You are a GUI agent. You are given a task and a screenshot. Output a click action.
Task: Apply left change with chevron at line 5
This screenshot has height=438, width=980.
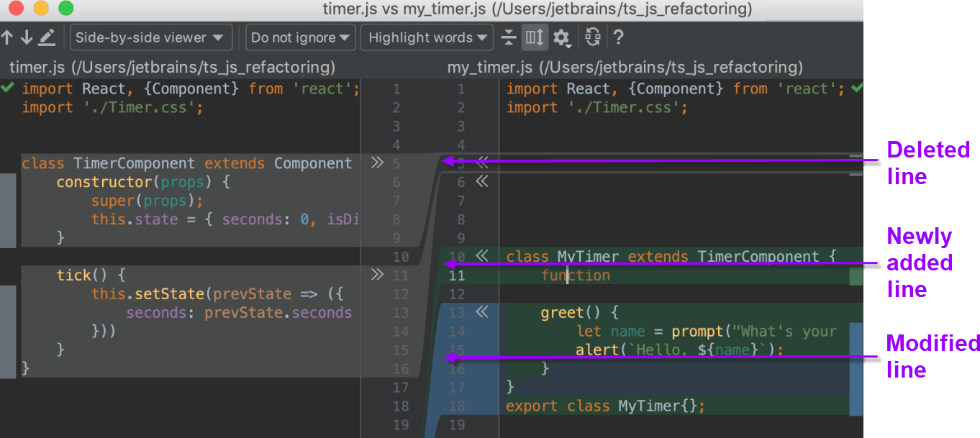377,163
